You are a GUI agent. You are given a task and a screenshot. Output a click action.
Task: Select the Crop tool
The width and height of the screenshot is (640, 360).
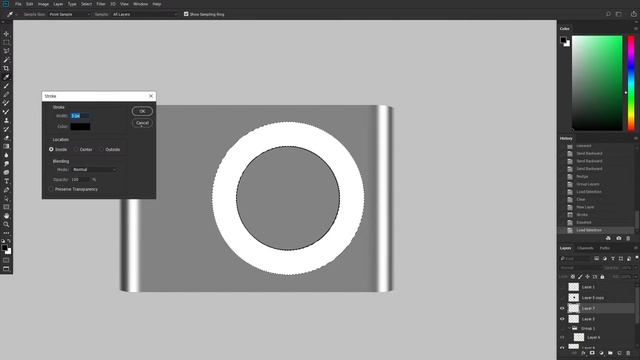[x=6, y=68]
